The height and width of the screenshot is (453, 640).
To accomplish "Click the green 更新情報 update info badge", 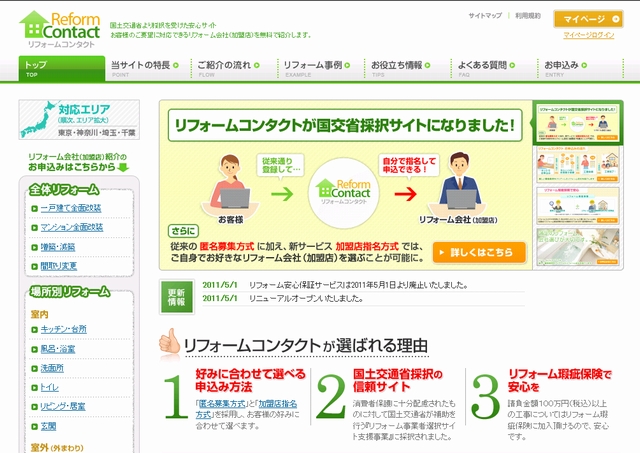I will click(x=177, y=297).
